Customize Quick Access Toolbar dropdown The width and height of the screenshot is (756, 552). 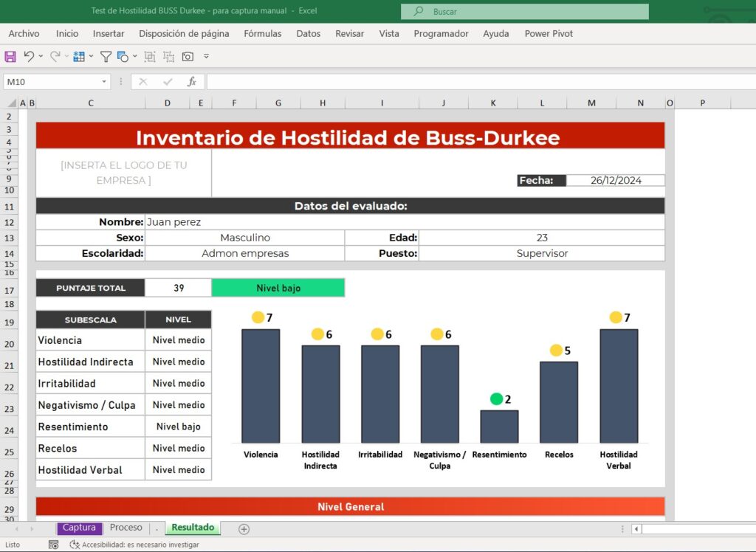(x=207, y=56)
